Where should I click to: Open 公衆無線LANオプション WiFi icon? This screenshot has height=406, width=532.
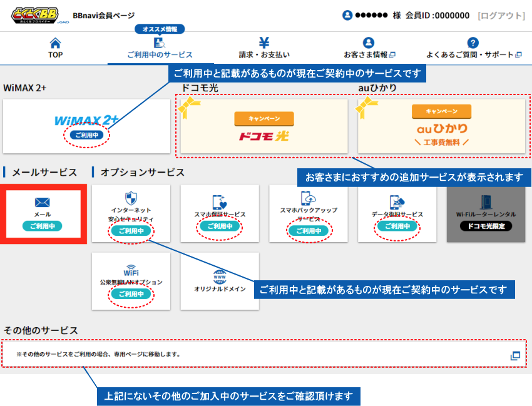(131, 270)
